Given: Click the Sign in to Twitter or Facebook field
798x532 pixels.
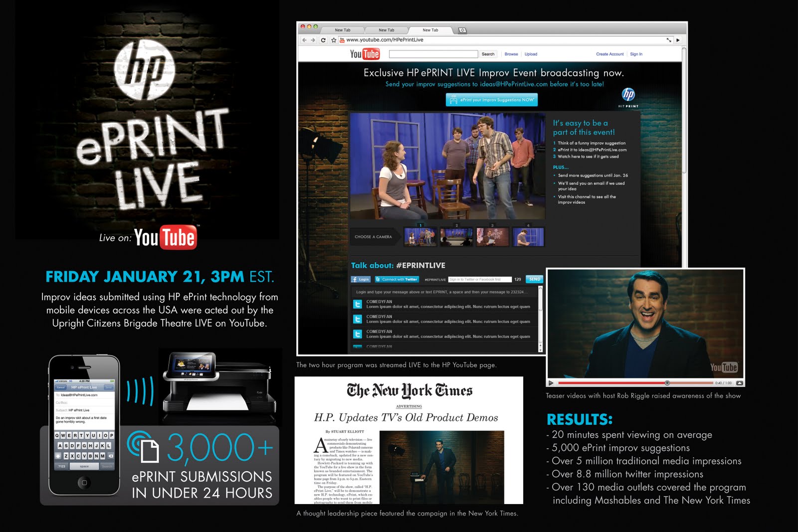Looking at the screenshot, I should pyautogui.click(x=481, y=279).
